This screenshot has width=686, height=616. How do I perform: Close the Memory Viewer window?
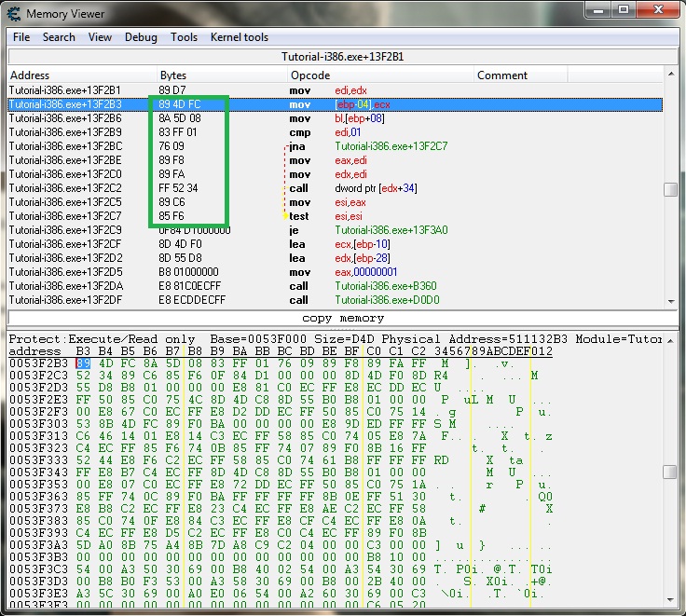point(657,10)
